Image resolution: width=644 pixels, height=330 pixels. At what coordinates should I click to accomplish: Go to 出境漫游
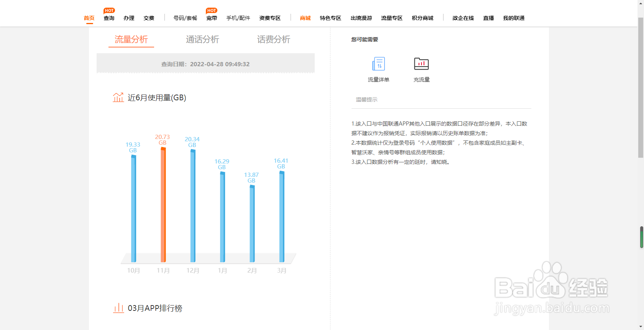tap(361, 18)
